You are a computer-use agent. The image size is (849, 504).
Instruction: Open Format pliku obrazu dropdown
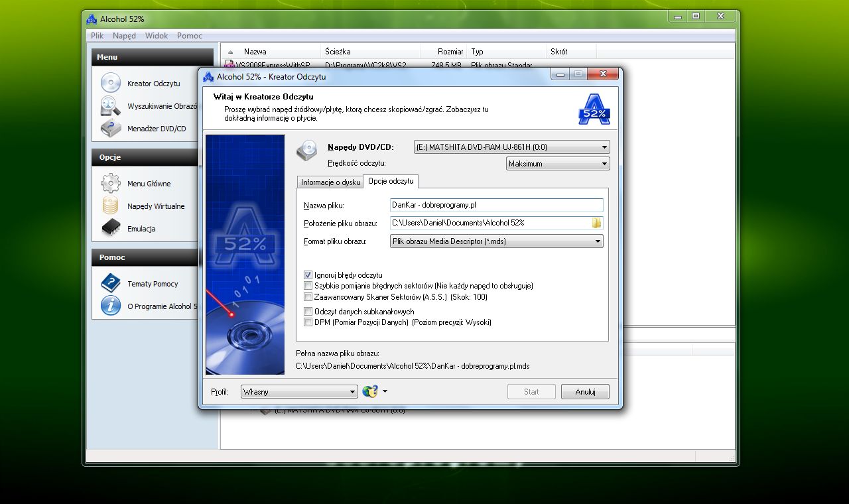click(497, 241)
